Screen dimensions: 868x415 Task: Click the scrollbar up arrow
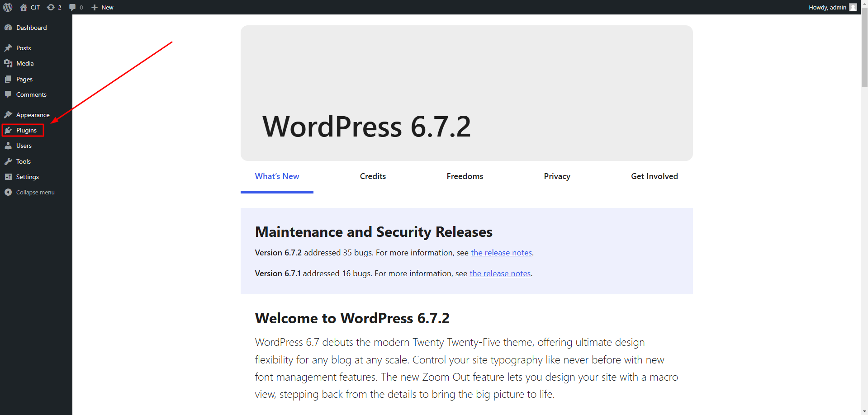pos(864,4)
